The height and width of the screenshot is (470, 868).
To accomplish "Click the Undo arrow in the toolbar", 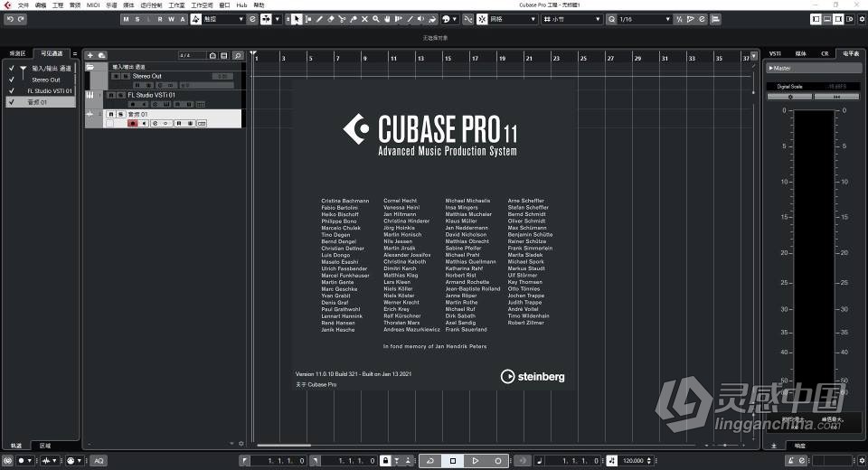I will tap(10, 19).
